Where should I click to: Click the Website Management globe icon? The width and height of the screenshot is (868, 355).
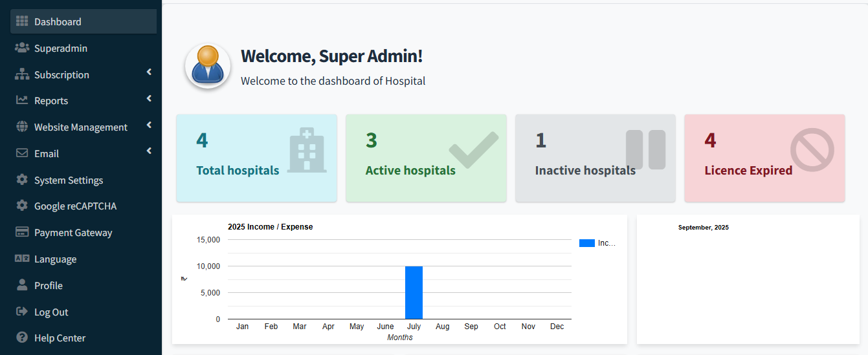(22, 127)
